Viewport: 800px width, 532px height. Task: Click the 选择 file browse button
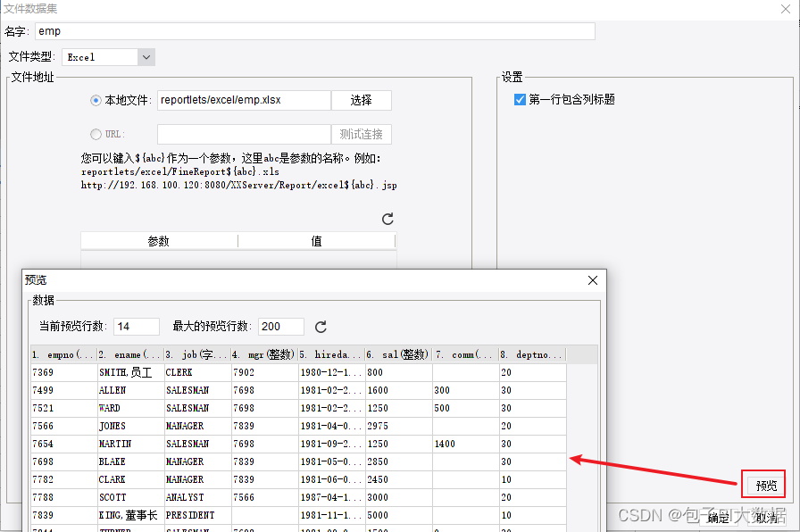[x=362, y=100]
